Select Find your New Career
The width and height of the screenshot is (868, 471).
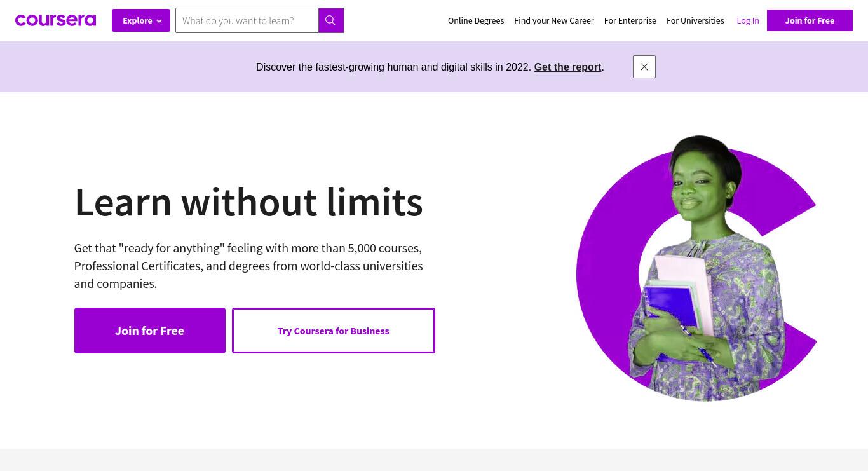(x=554, y=20)
